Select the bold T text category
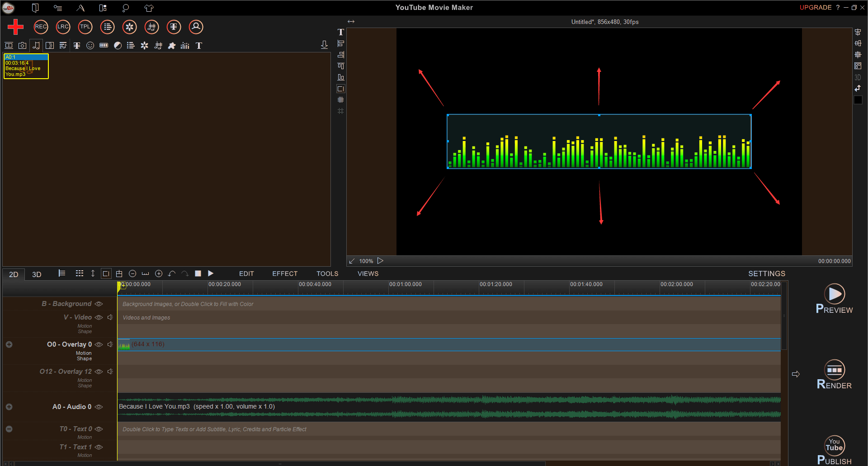Image resolution: width=868 pixels, height=466 pixels. tap(199, 46)
